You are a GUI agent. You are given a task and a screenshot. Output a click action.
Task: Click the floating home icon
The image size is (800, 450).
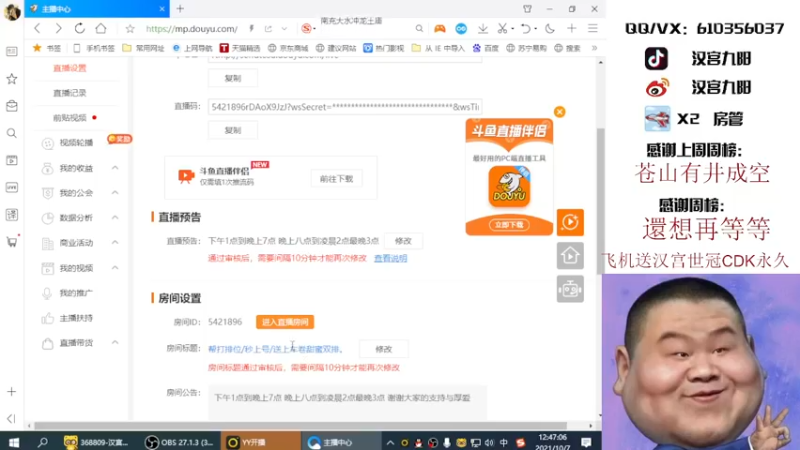[570, 256]
